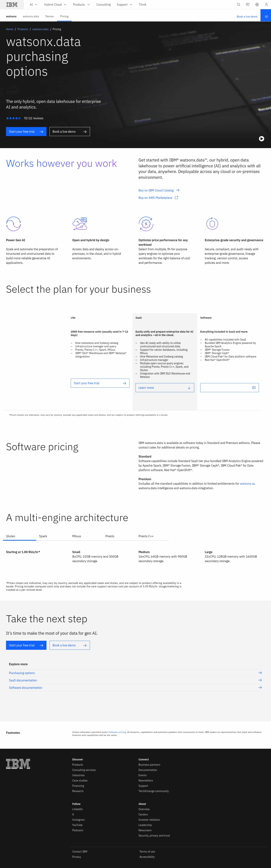Open the watsonx.ai link in Premium description
This screenshot has height=868, width=271.
click(247, 484)
